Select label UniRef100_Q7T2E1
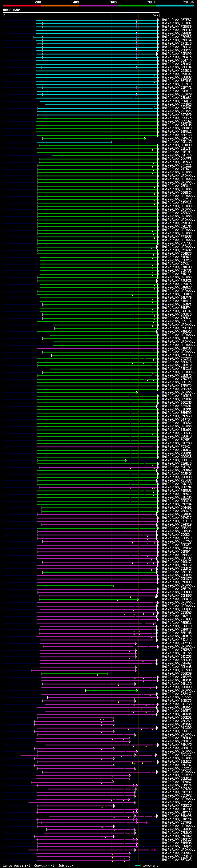This screenshot has width=197, height=868. pos(177,165)
